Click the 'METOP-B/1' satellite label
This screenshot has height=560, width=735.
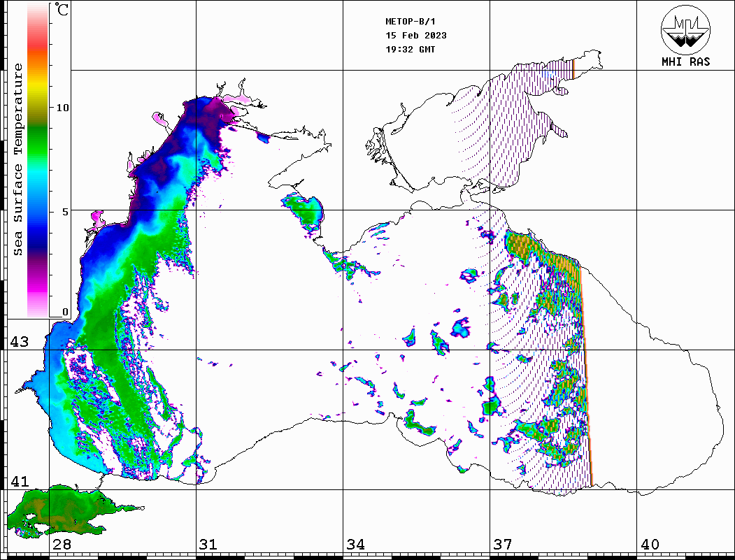[411, 22]
